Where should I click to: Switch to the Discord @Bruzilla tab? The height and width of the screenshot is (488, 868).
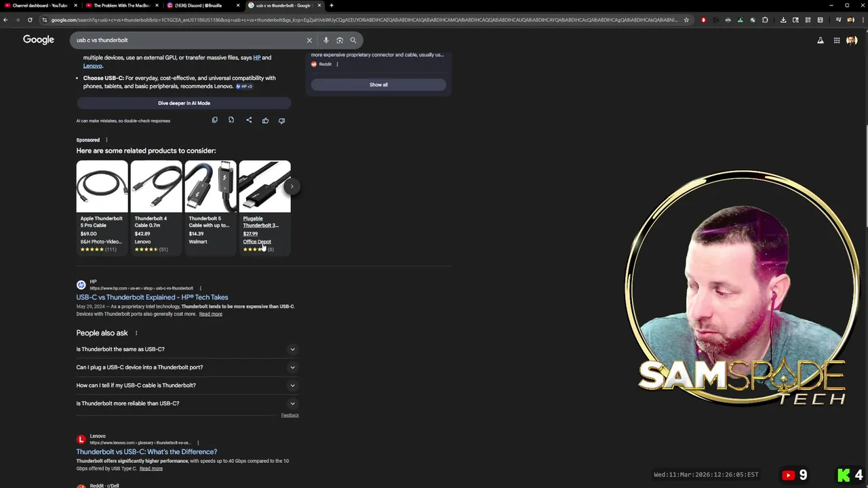coord(202,5)
